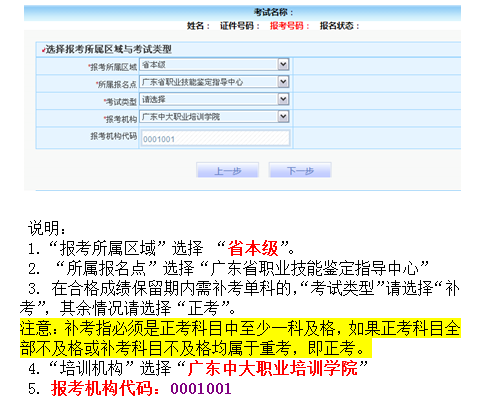Open the 报考所属区域 dropdown arrow
Image resolution: width=481 pixels, height=403 pixels.
[283, 64]
